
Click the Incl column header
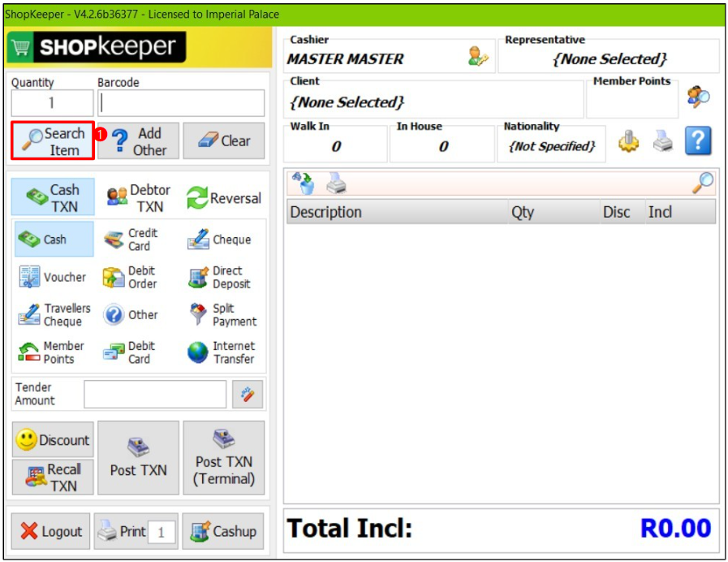pos(680,212)
